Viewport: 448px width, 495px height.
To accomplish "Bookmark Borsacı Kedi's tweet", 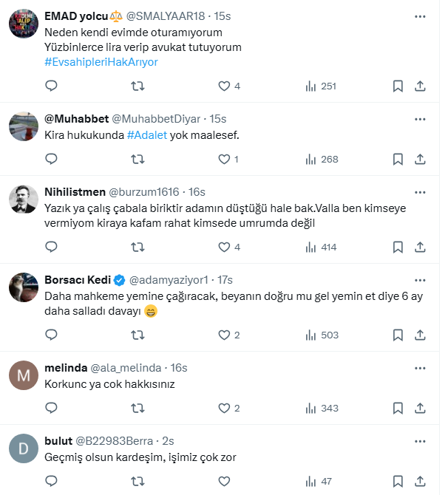I will [x=398, y=335].
